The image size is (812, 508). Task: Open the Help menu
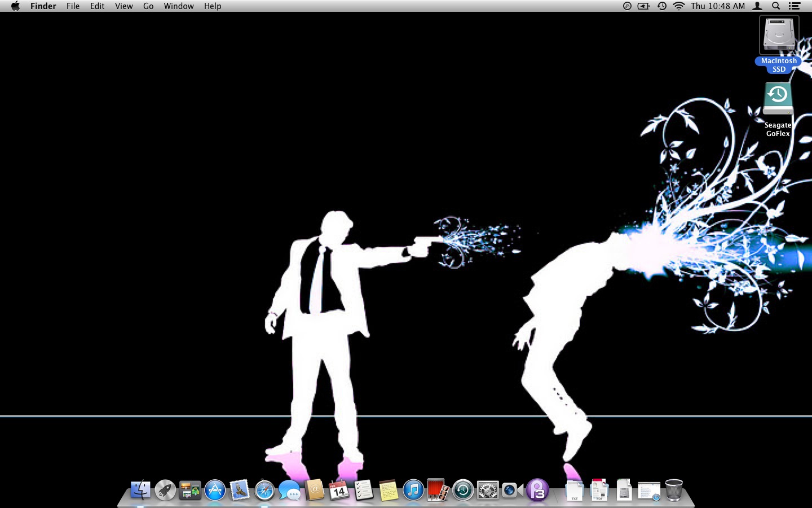point(213,6)
